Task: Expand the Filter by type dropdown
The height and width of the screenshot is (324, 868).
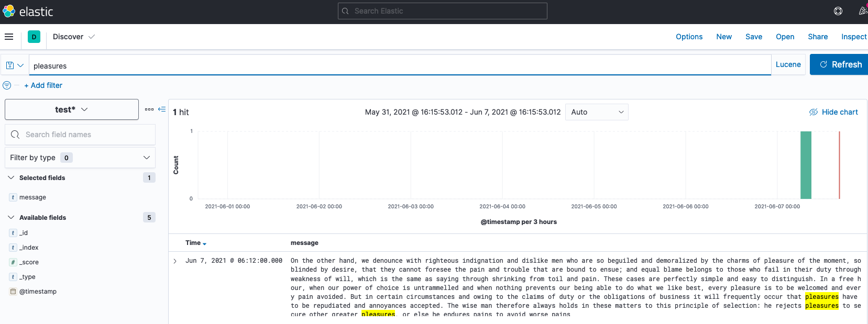Action: tap(80, 158)
